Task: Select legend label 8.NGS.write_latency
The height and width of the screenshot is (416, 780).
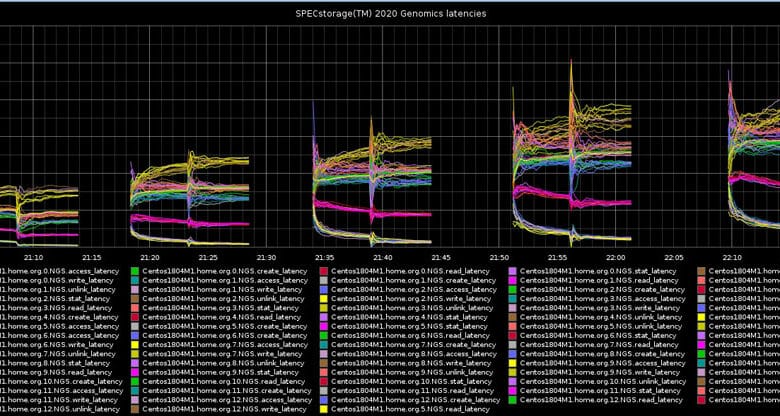Action: (x=410, y=363)
